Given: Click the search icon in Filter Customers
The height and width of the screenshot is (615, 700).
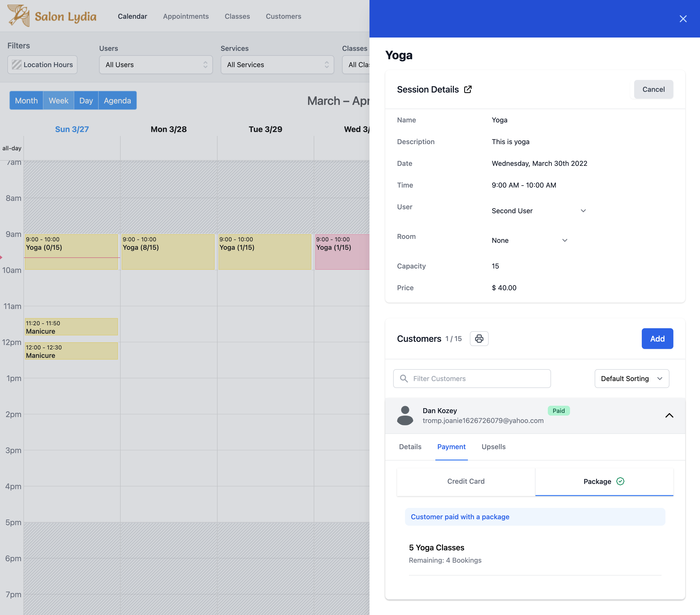Looking at the screenshot, I should click(404, 378).
